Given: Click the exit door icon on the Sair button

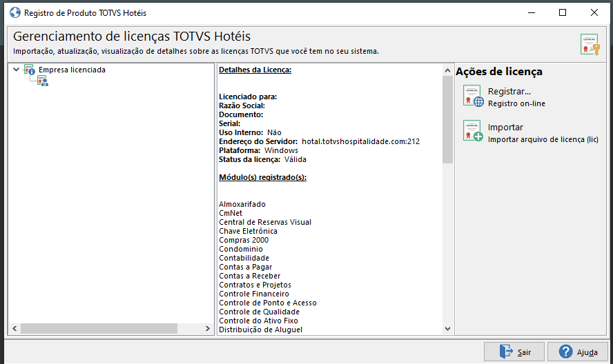Looking at the screenshot, I should (x=506, y=352).
